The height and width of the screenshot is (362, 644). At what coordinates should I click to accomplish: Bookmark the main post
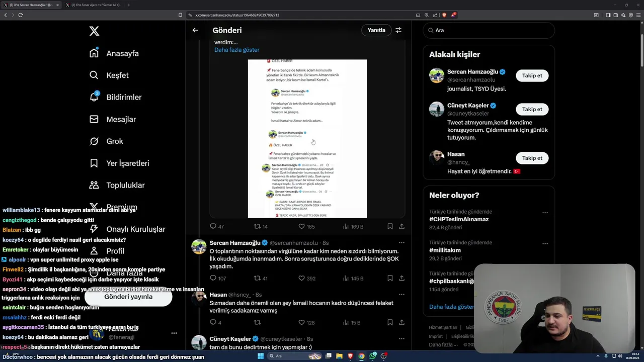pyautogui.click(x=390, y=227)
